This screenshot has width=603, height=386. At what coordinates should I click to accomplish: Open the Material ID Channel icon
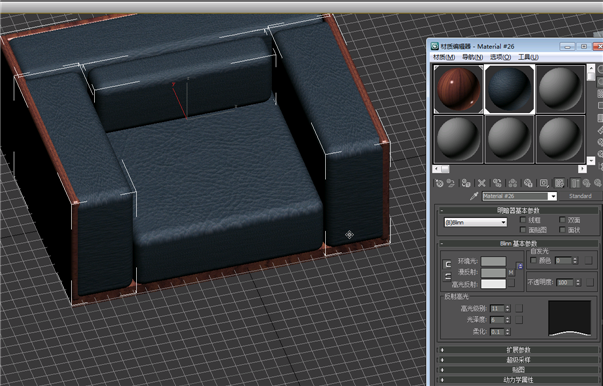point(544,183)
